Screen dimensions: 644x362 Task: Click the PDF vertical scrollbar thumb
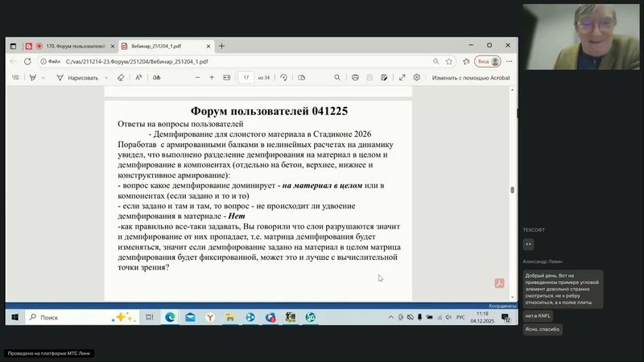[x=512, y=190]
